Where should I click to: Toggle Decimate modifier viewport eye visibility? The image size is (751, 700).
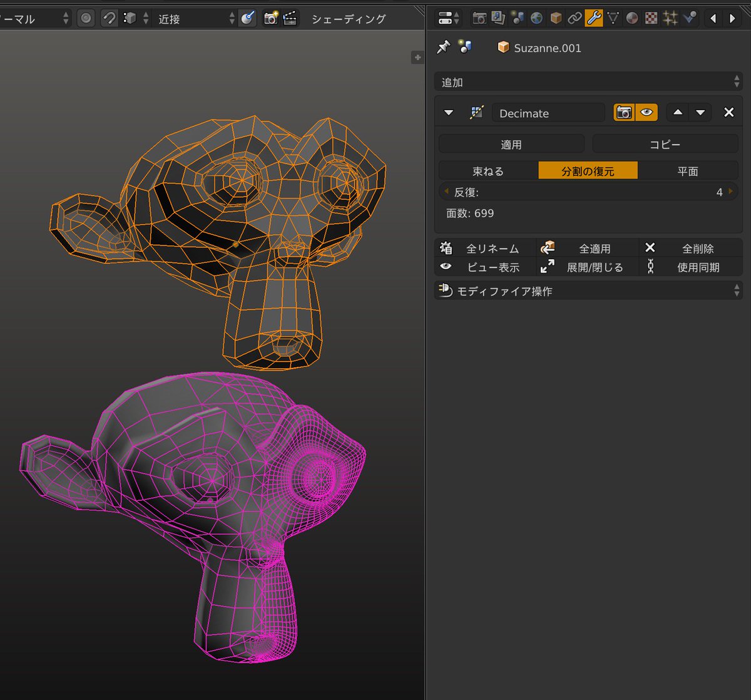coord(646,113)
